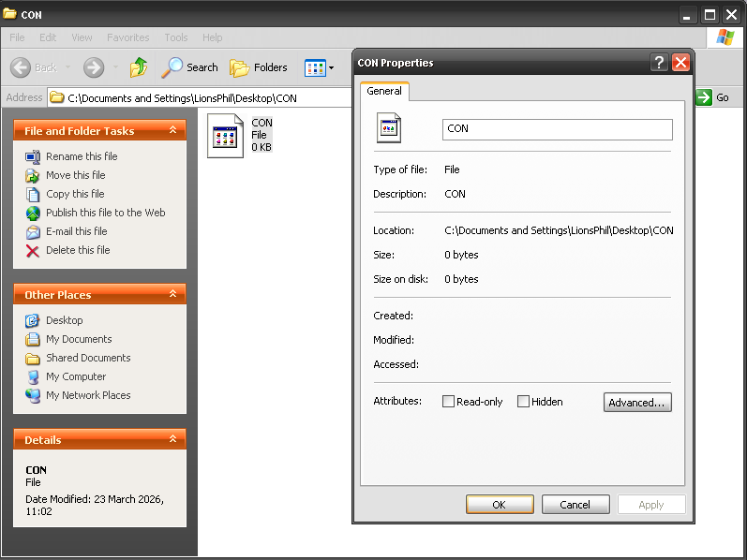The width and height of the screenshot is (747, 560).
Task: Toggle the Folders pane
Action: point(259,67)
